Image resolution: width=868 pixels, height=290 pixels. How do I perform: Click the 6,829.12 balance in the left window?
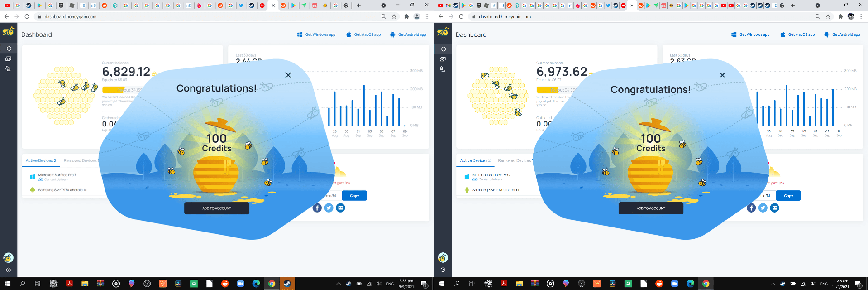coord(126,72)
